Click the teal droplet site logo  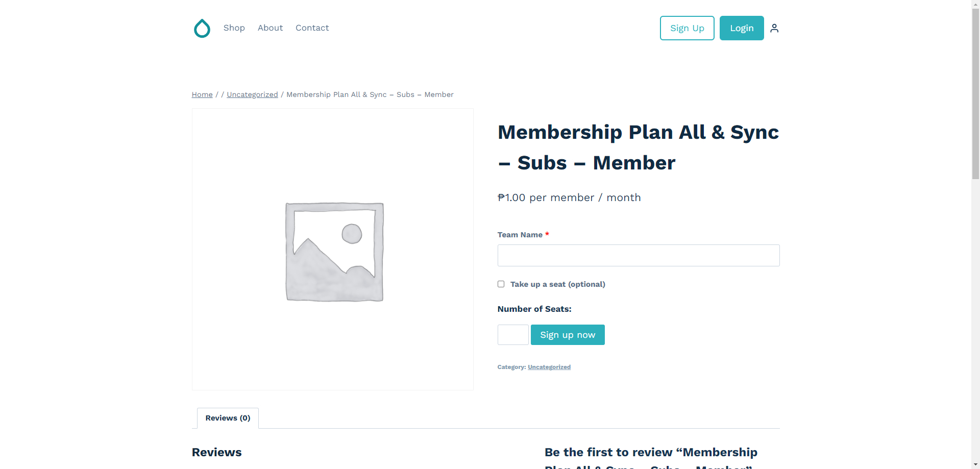pyautogui.click(x=202, y=28)
